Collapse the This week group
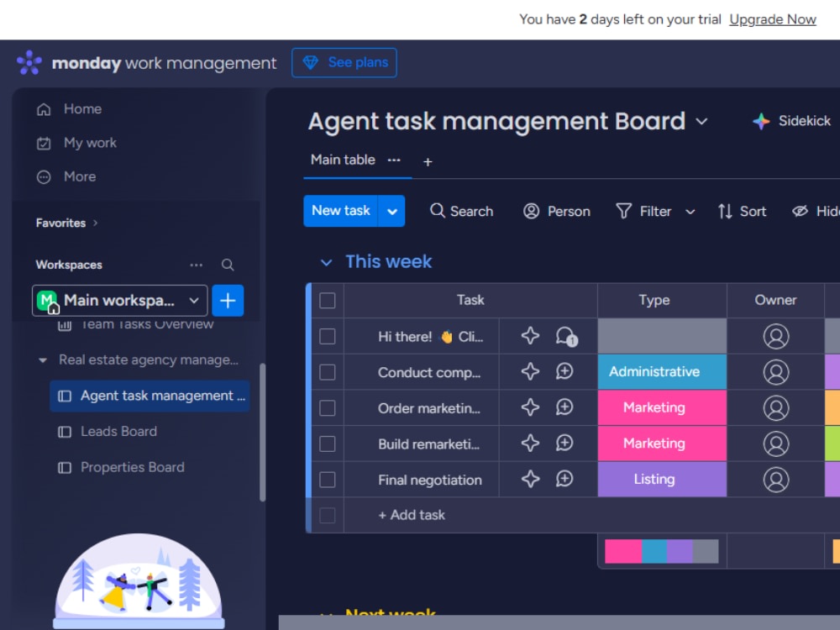The width and height of the screenshot is (840, 630). [x=326, y=262]
